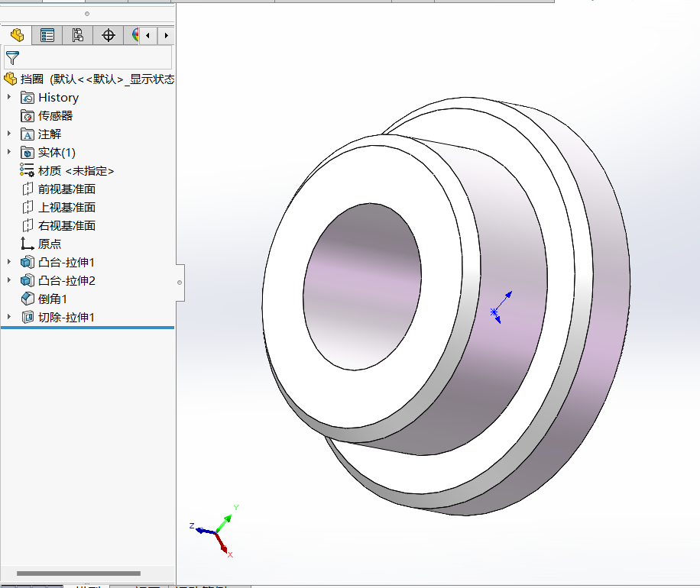Click the 凸台-拉伸1 extrude icon
The image size is (700, 588).
point(28,263)
